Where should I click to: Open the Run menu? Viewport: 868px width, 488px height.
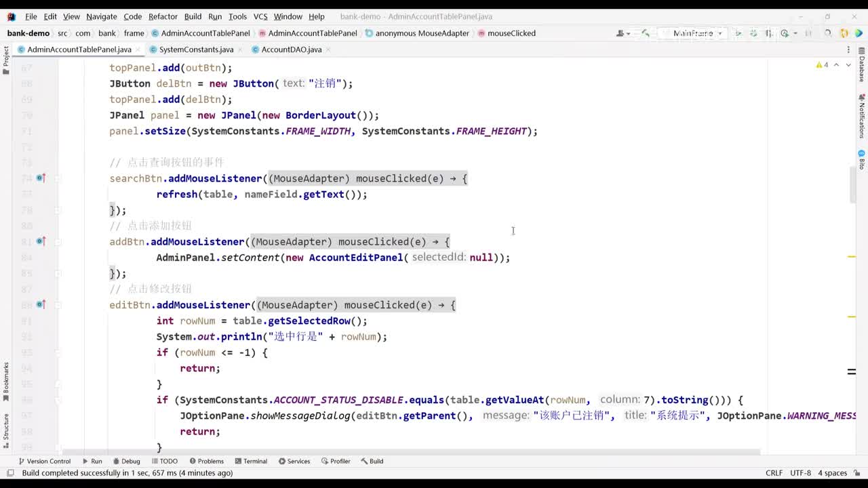pyautogui.click(x=215, y=16)
